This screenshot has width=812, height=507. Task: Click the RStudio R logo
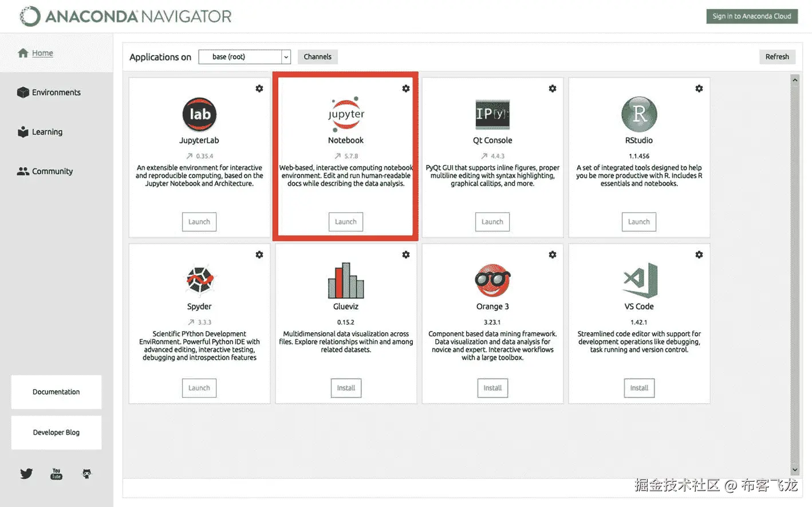[639, 114]
